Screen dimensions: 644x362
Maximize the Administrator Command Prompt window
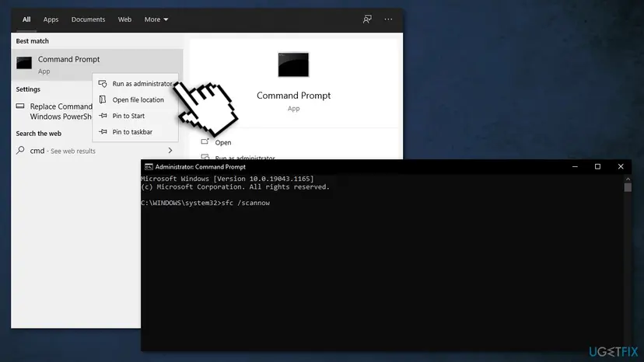tap(597, 167)
